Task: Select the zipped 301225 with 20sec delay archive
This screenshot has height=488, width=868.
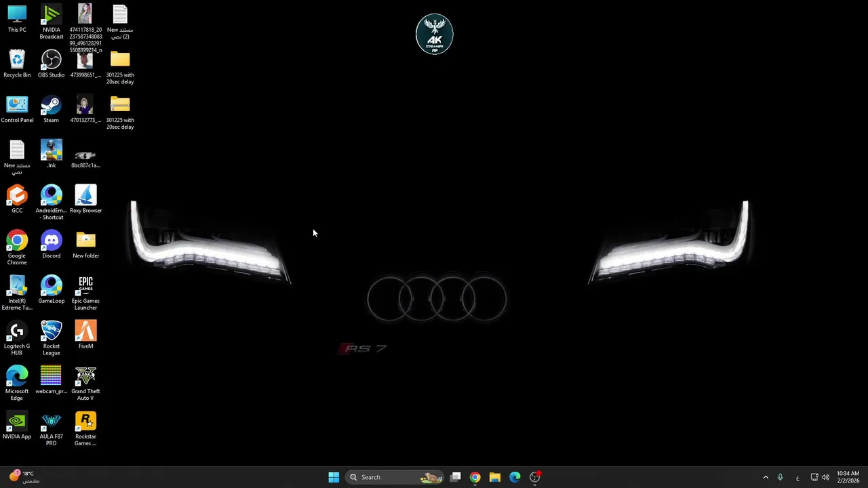Action: 120,113
